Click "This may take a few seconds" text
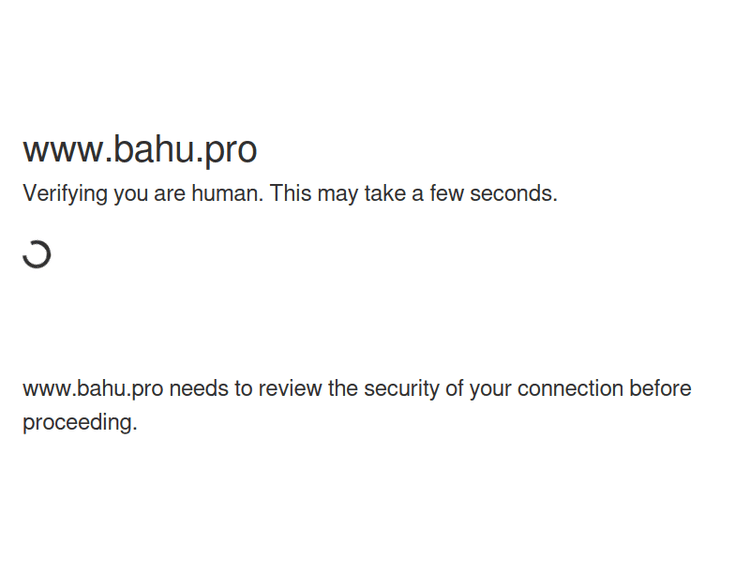Viewport: 750px width, 563px height. coord(413,194)
